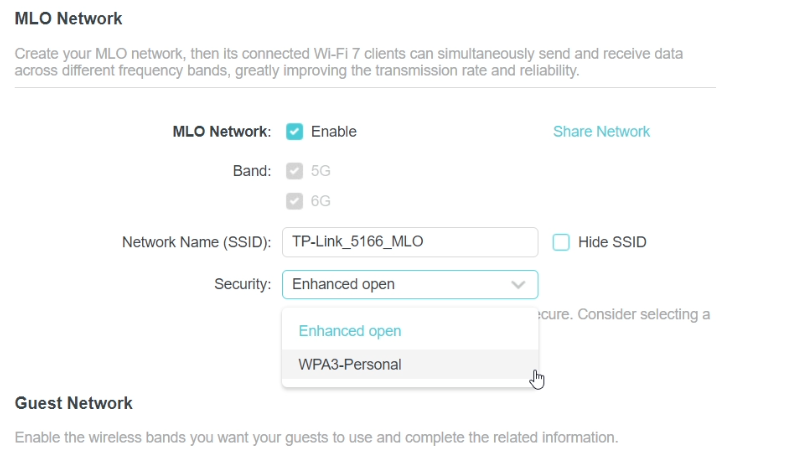Click the Guest Network section heading
Viewport: 798px width, 452px height.
pos(73,403)
